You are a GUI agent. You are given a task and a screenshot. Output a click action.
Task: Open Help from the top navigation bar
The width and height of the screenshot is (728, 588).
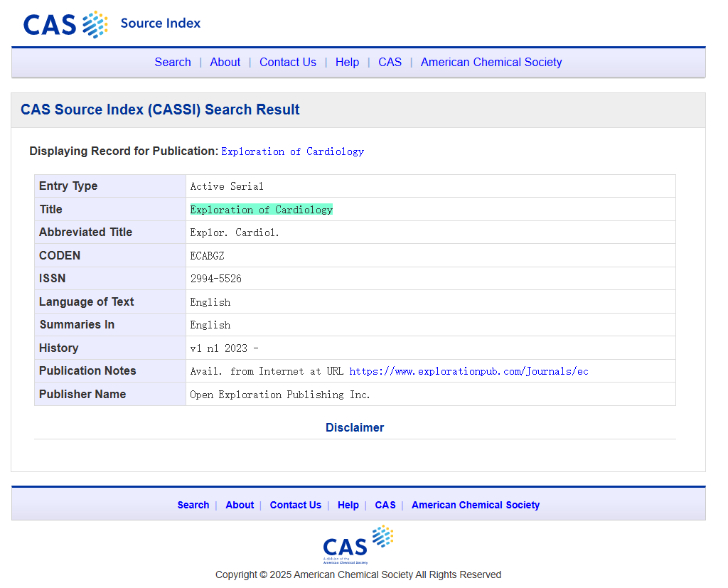(x=347, y=63)
